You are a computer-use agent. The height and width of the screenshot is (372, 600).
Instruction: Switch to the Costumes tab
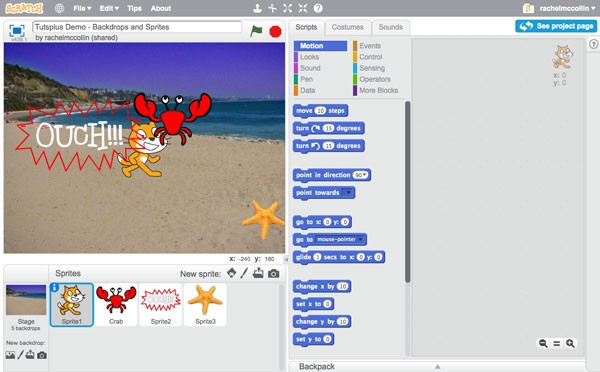pyautogui.click(x=347, y=27)
